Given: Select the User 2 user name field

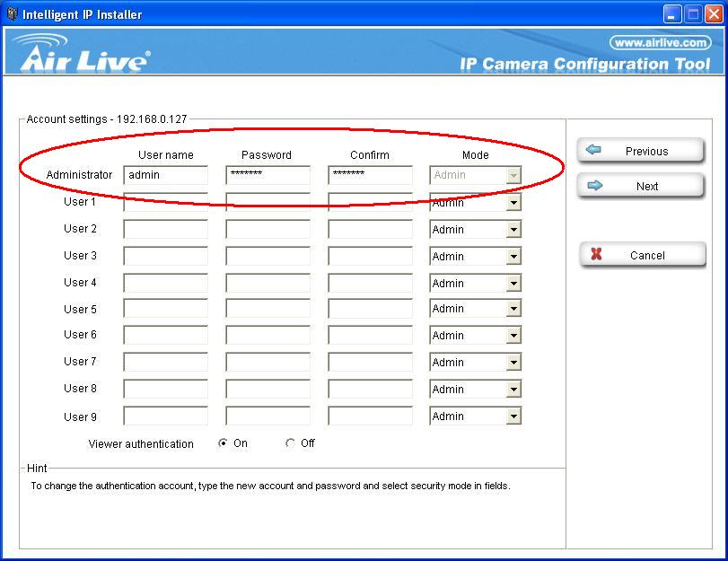Looking at the screenshot, I should click(x=165, y=230).
